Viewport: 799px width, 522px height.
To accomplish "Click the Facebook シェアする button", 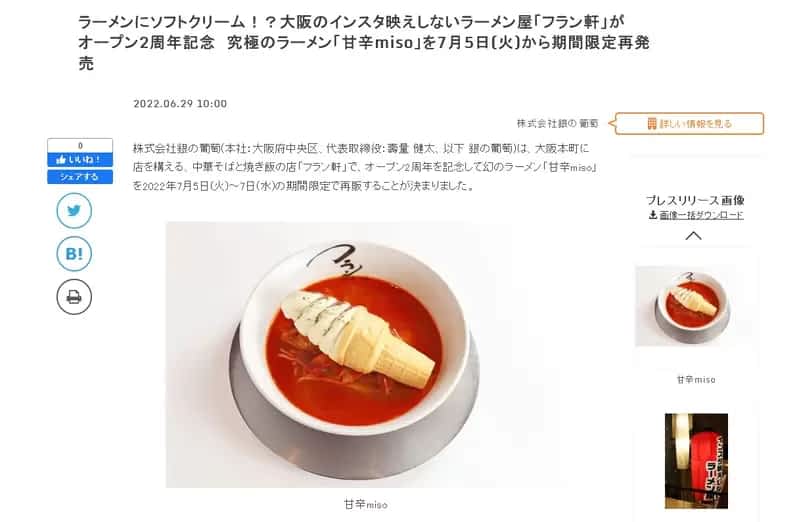I will (x=80, y=177).
